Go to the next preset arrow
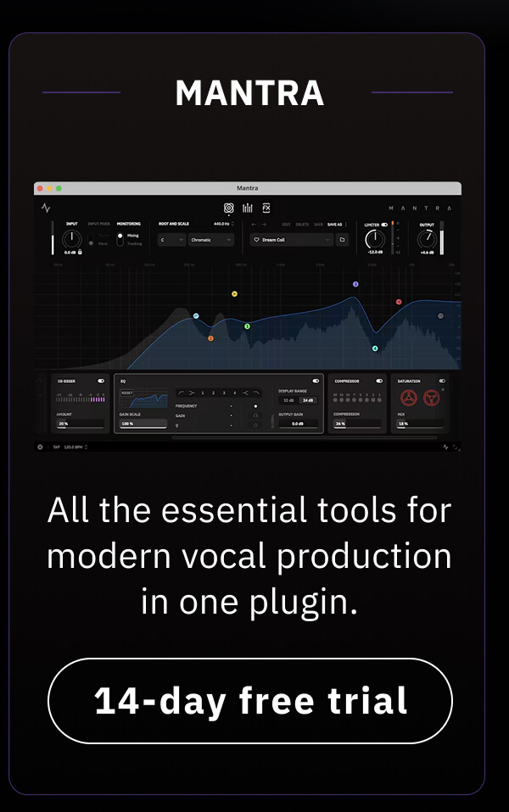This screenshot has width=509, height=812. pyautogui.click(x=264, y=225)
